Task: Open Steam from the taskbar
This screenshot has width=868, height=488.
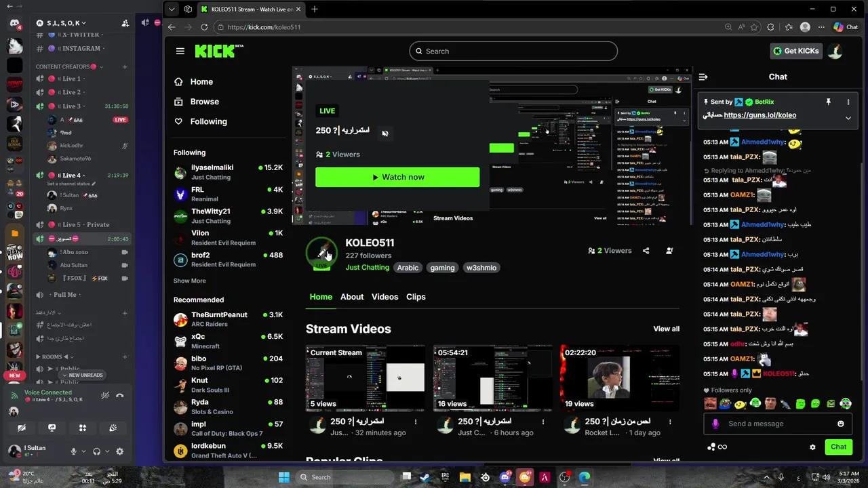Action: pos(425,477)
